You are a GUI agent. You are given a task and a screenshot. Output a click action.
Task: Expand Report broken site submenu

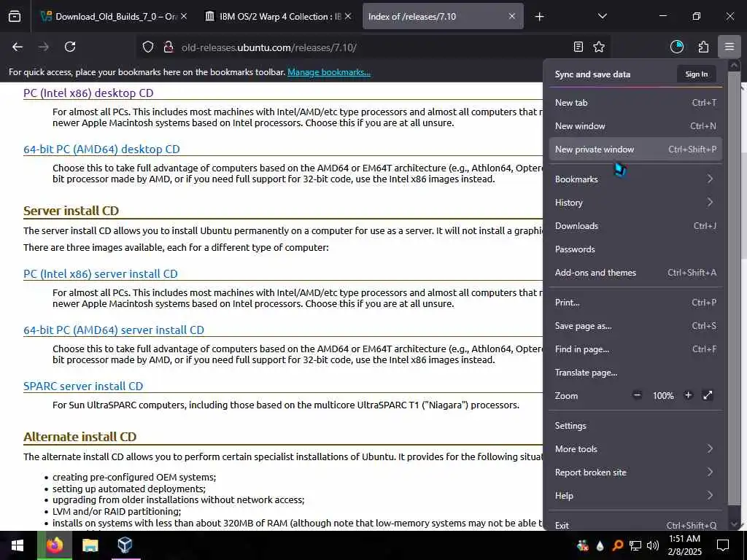coord(635,472)
